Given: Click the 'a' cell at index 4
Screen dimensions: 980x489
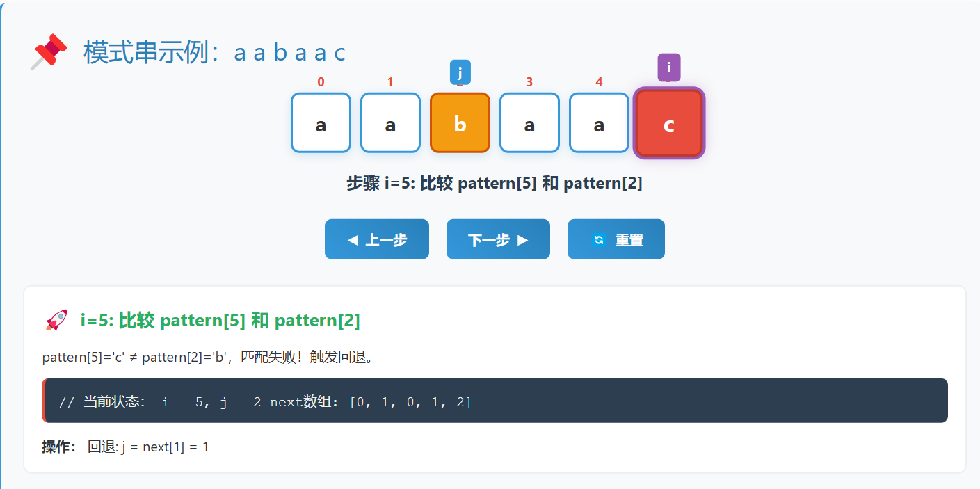Looking at the screenshot, I should tap(599, 123).
